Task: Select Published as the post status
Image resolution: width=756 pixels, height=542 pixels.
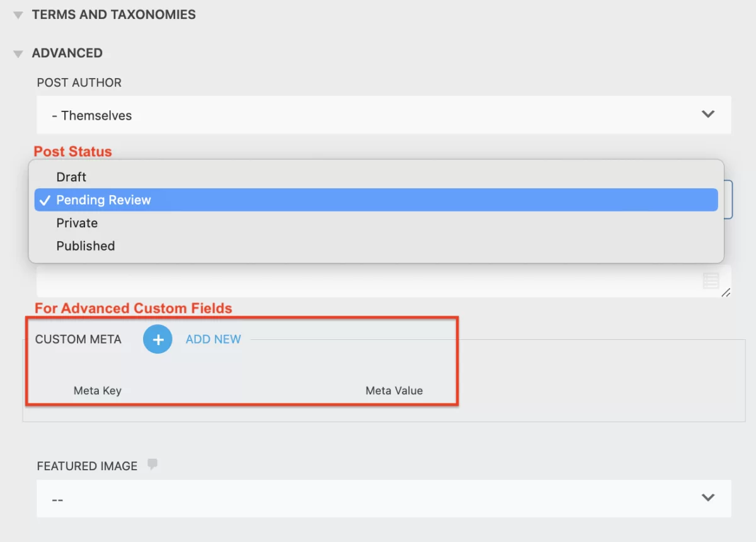Action: click(86, 246)
